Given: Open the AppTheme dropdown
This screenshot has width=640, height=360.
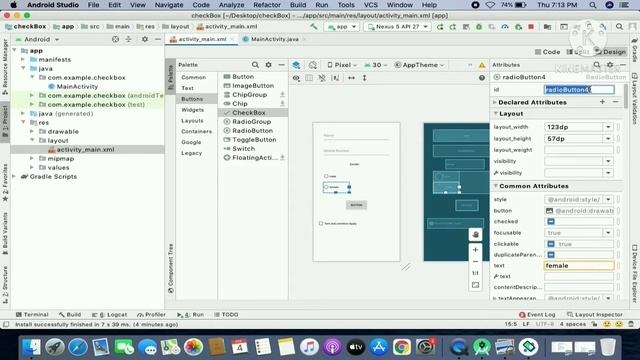Looking at the screenshot, I should (419, 65).
